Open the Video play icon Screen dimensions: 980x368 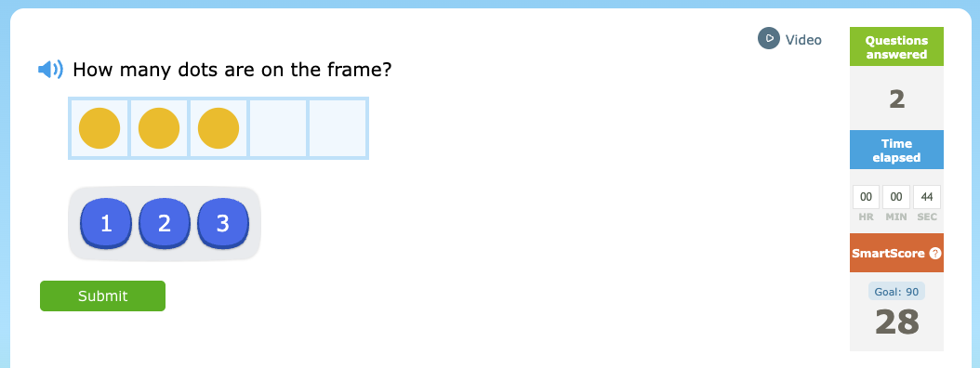point(769,39)
